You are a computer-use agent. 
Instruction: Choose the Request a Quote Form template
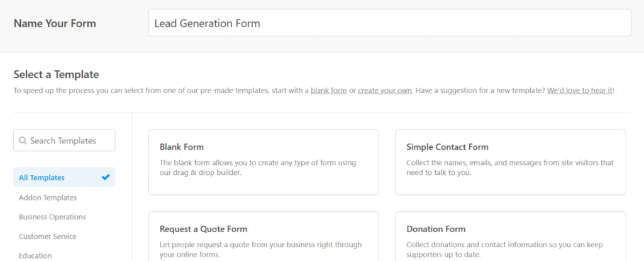(x=264, y=236)
